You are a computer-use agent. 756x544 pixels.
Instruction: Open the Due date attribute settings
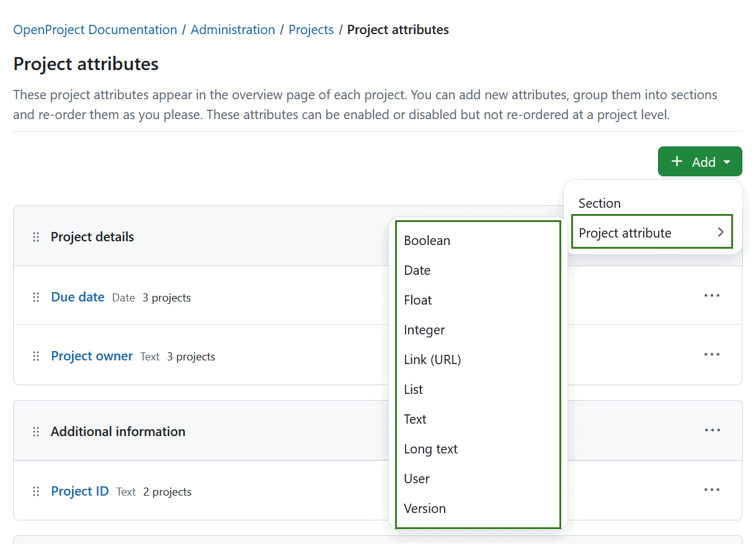(78, 297)
